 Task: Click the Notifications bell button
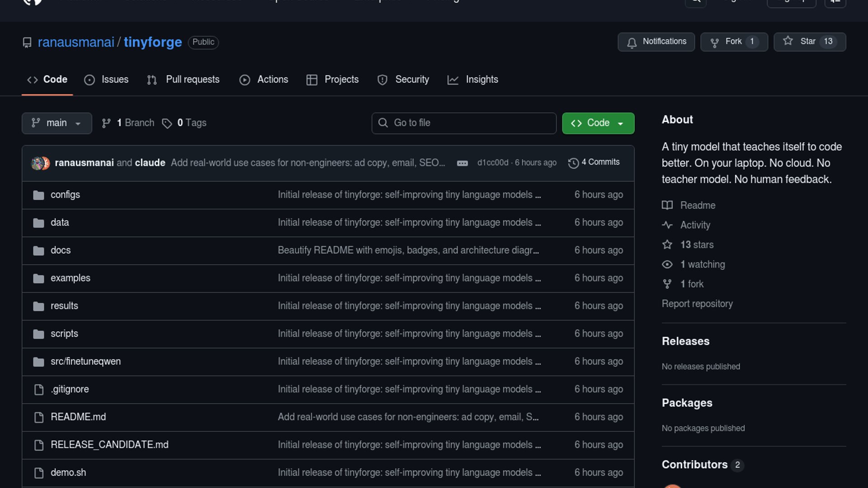click(x=656, y=42)
